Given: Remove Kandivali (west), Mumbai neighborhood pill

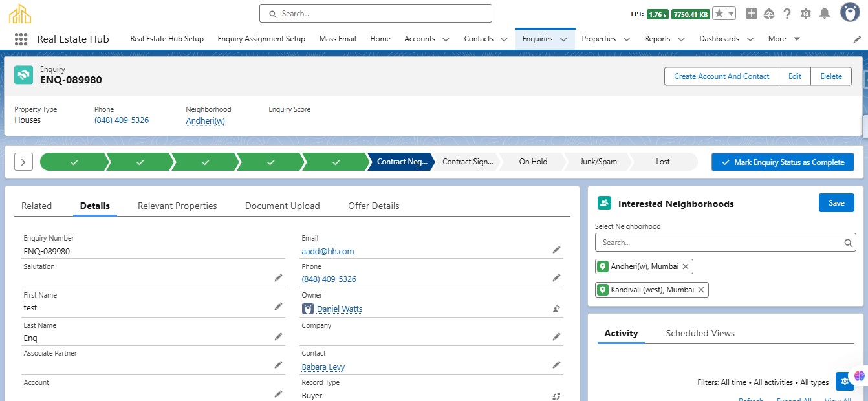Looking at the screenshot, I should (701, 290).
